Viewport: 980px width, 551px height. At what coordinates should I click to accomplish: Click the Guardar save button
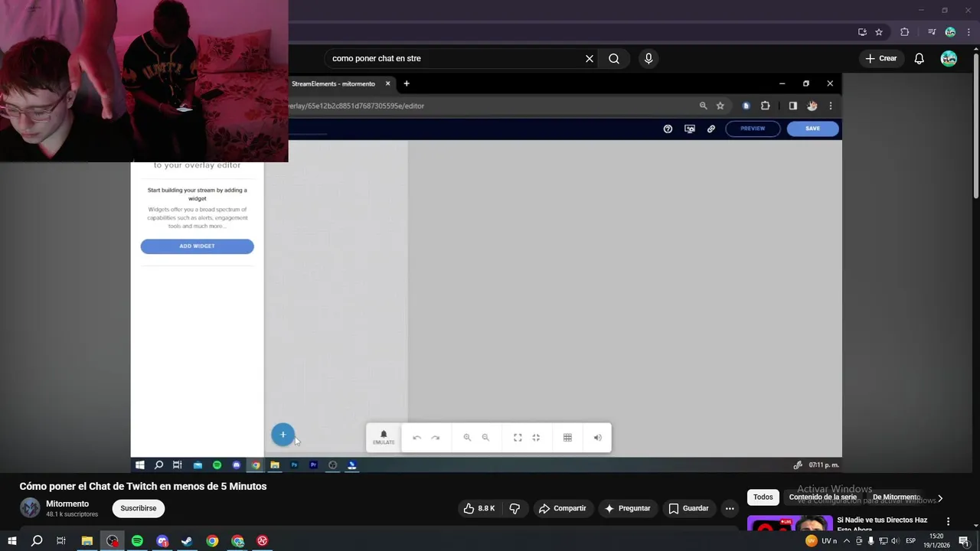point(688,508)
